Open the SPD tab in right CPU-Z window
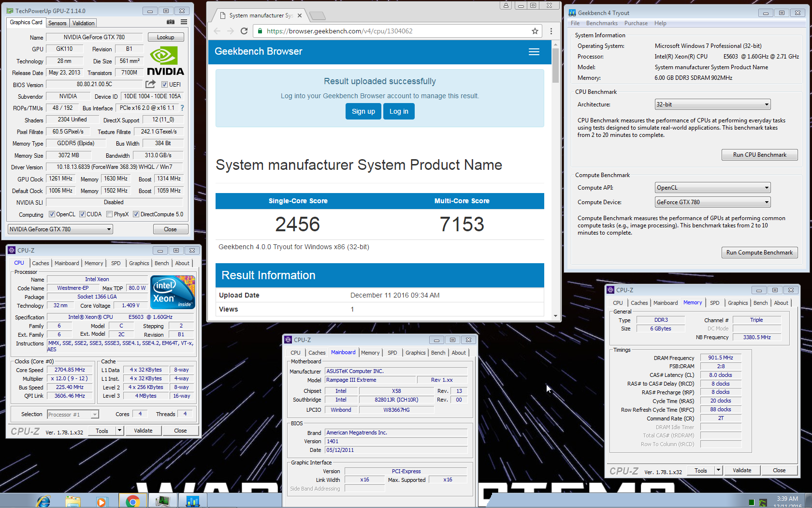Screen dimensions: 812x508 pos(714,303)
